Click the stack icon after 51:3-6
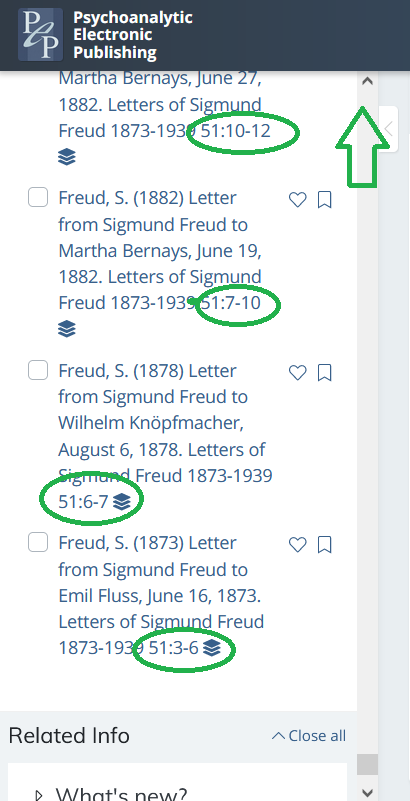The image size is (410, 801). (x=211, y=648)
